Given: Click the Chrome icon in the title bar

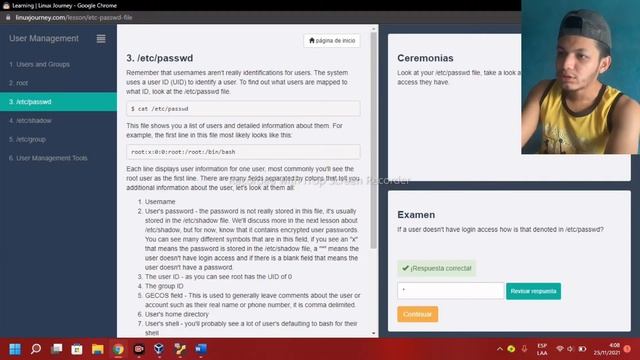Looking at the screenshot, I should (6, 6).
